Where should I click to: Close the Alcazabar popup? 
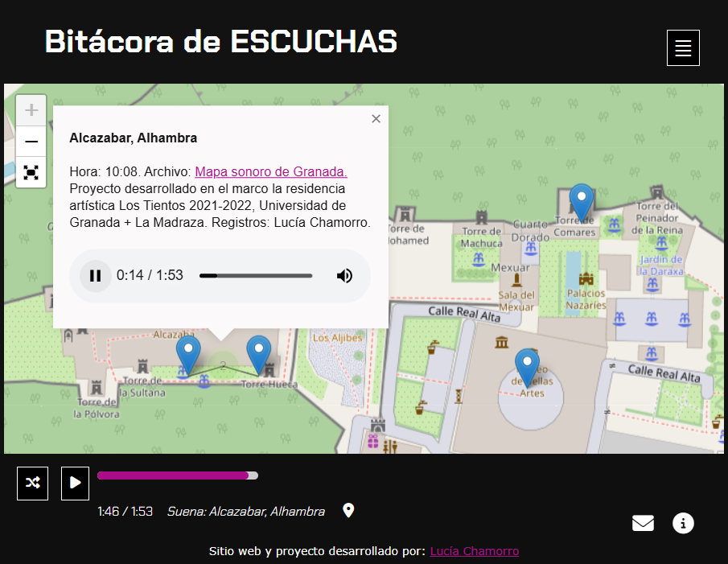pos(376,119)
